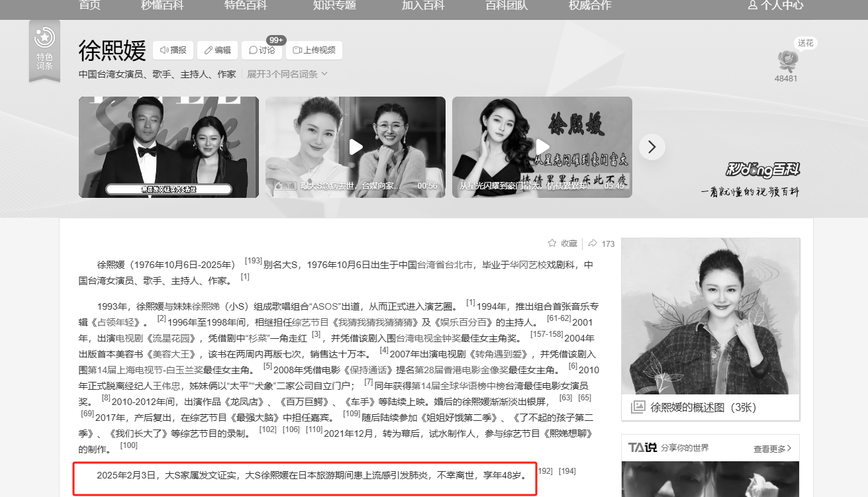This screenshot has width=868, height=497.
Task: Open the TA说 preview image
Action: pos(710,479)
